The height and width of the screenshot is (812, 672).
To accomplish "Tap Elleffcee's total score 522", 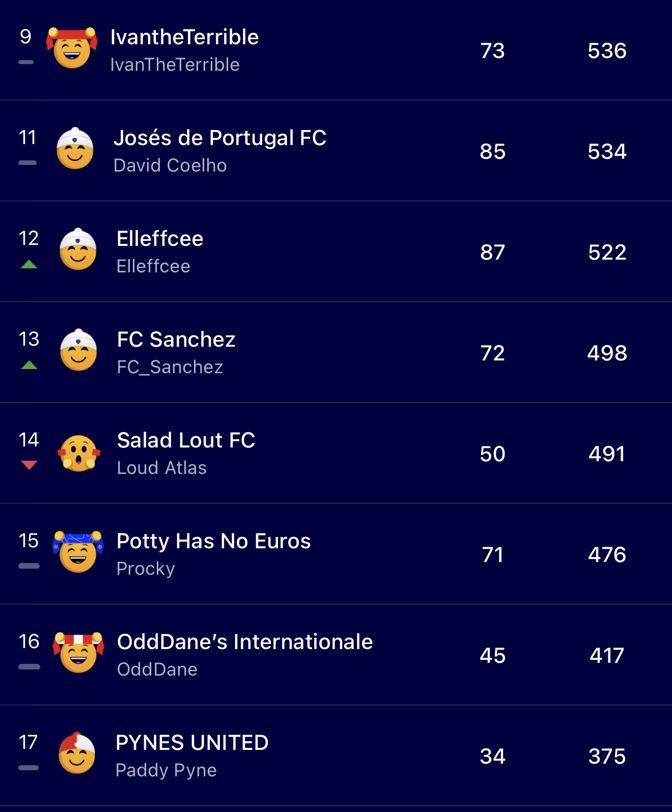I will [607, 252].
